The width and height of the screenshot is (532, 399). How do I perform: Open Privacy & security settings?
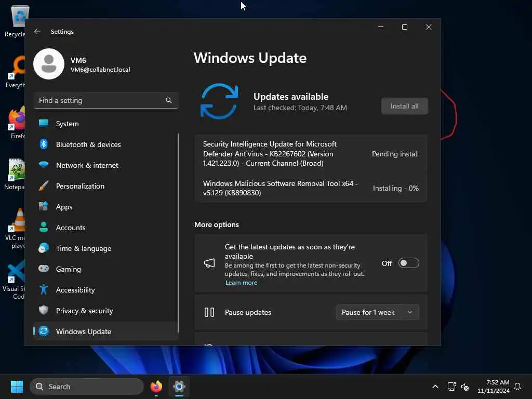[106, 311]
